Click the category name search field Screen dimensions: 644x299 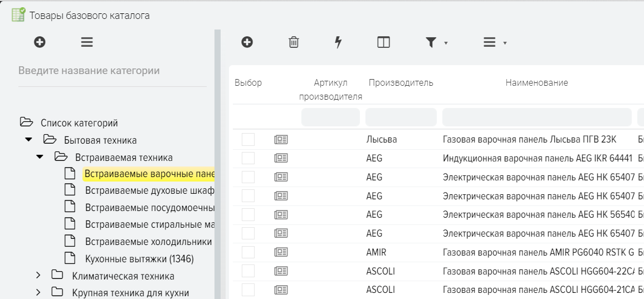coord(112,71)
